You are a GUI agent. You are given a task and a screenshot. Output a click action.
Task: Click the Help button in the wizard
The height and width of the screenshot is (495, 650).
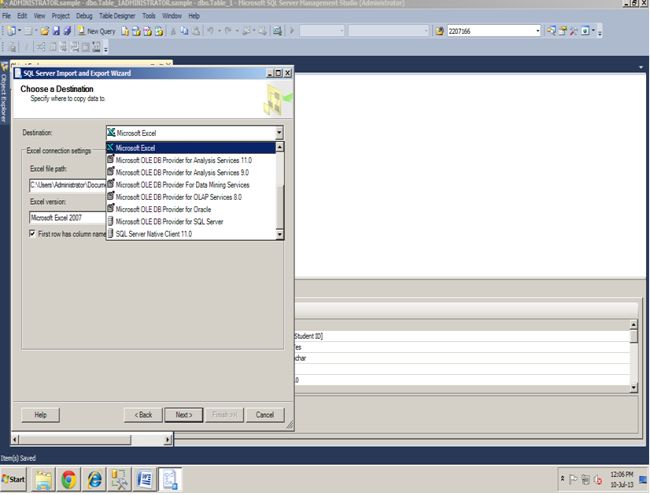[40, 415]
